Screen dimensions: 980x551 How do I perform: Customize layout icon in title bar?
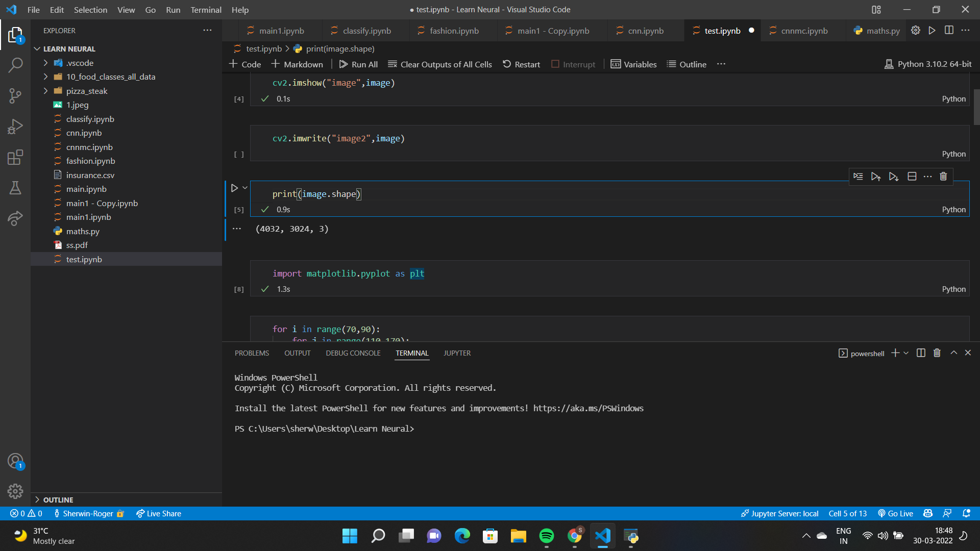pyautogui.click(x=876, y=10)
